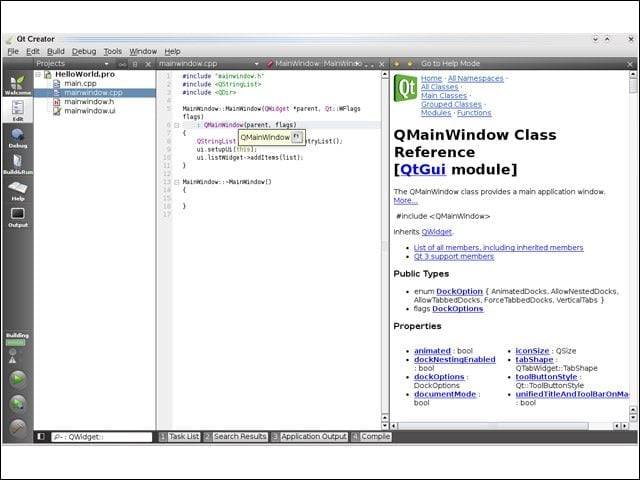Open the File menu
The width and height of the screenshot is (640, 480).
click(x=13, y=51)
